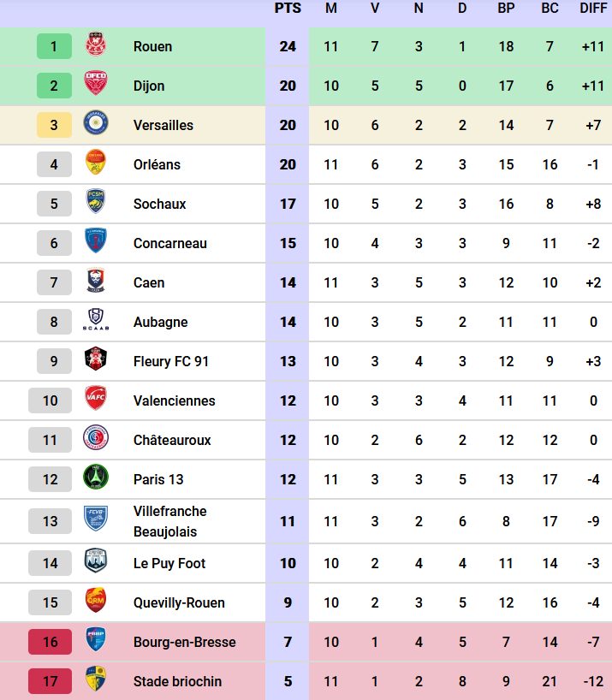The height and width of the screenshot is (700, 612).
Task: Click the Rouen club crest
Action: pyautogui.click(x=95, y=46)
